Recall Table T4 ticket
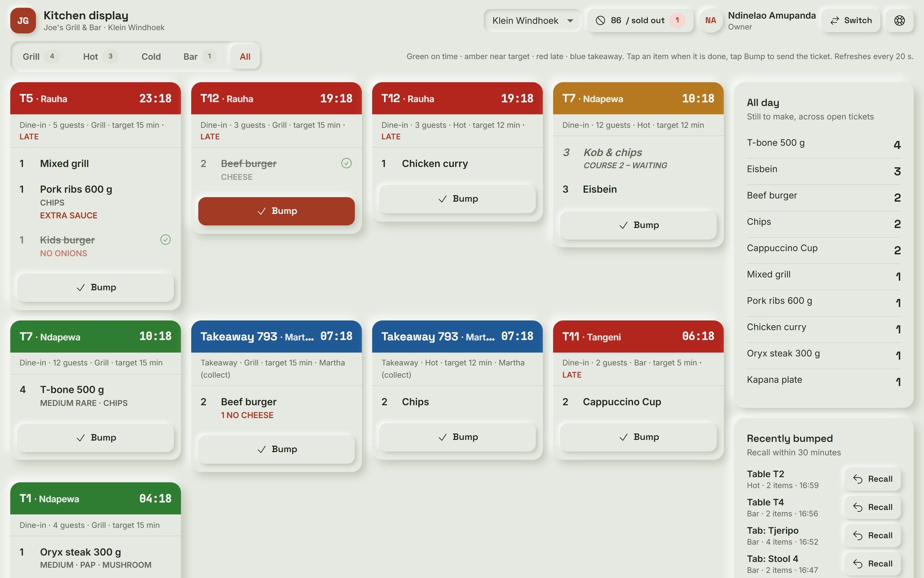 pyautogui.click(x=873, y=507)
